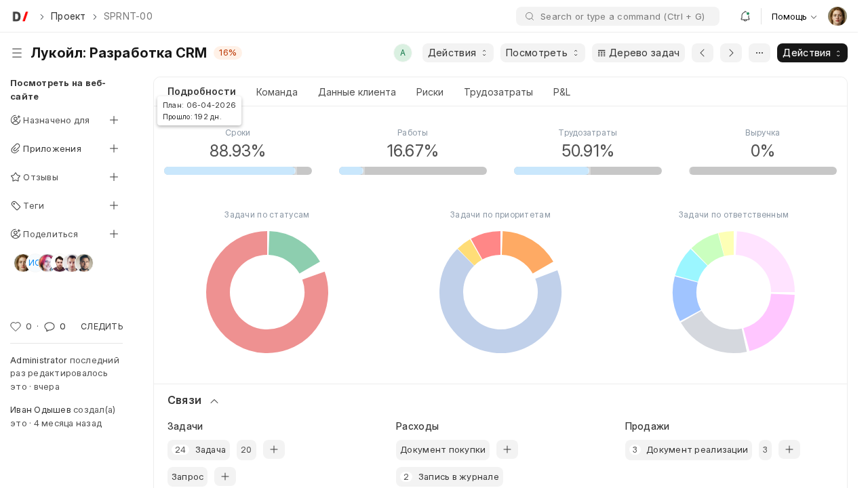
Task: Click the heart like icon
Action: click(x=16, y=327)
